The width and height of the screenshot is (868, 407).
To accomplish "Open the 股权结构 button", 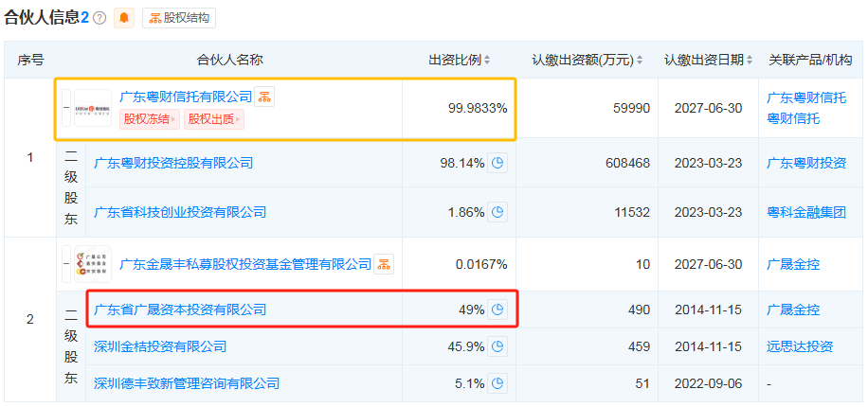I will click(x=179, y=18).
